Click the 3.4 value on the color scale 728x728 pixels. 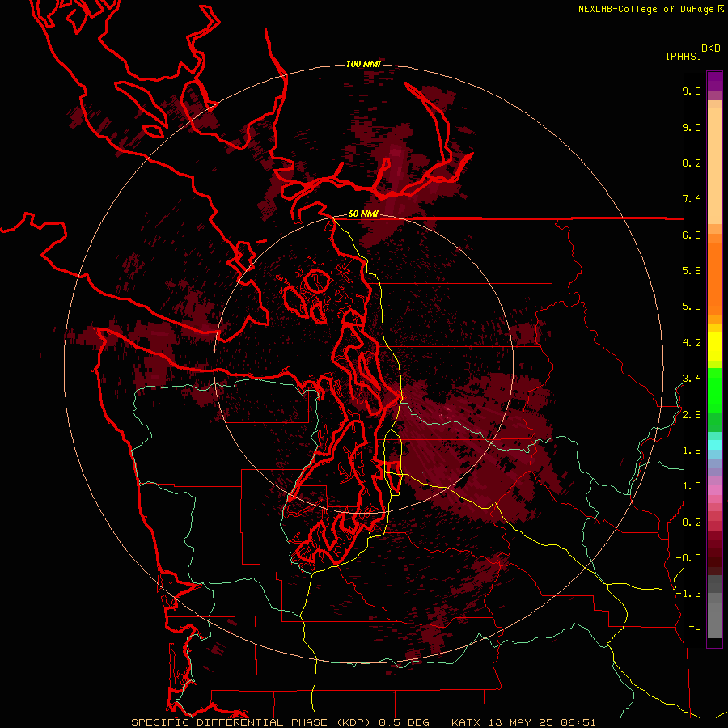[x=692, y=379]
